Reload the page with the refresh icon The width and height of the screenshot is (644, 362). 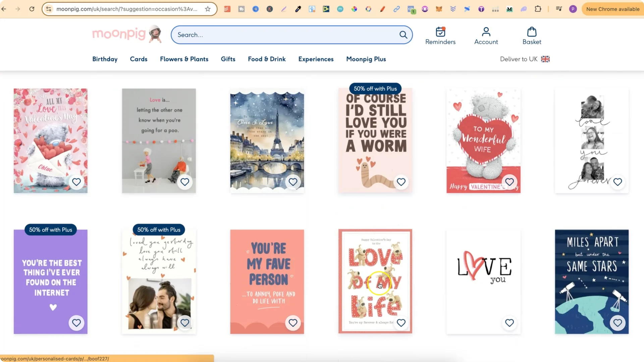[32, 9]
